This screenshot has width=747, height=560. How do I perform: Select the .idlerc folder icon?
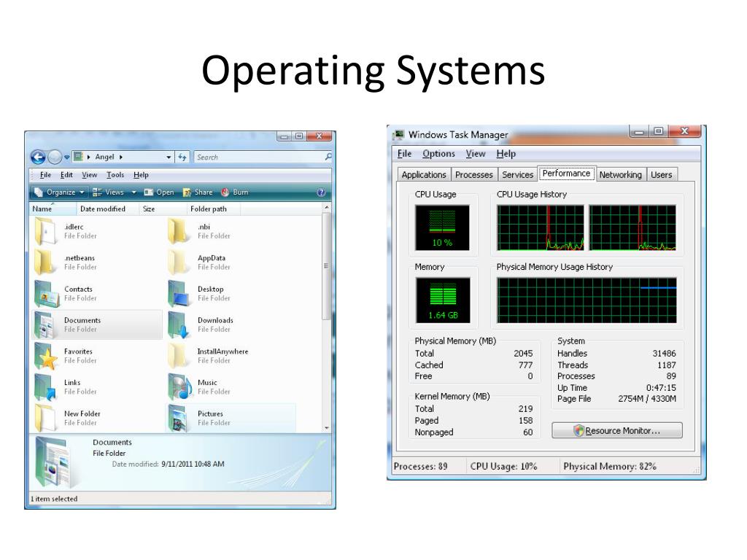pyautogui.click(x=44, y=231)
